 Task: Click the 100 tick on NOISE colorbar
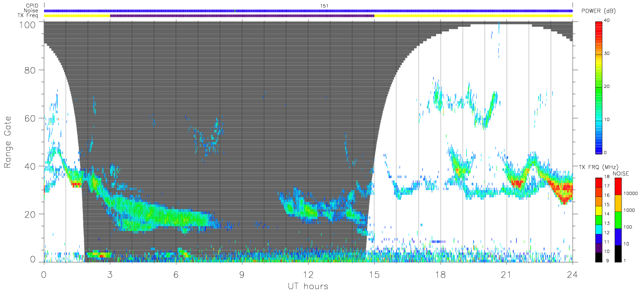(x=629, y=227)
